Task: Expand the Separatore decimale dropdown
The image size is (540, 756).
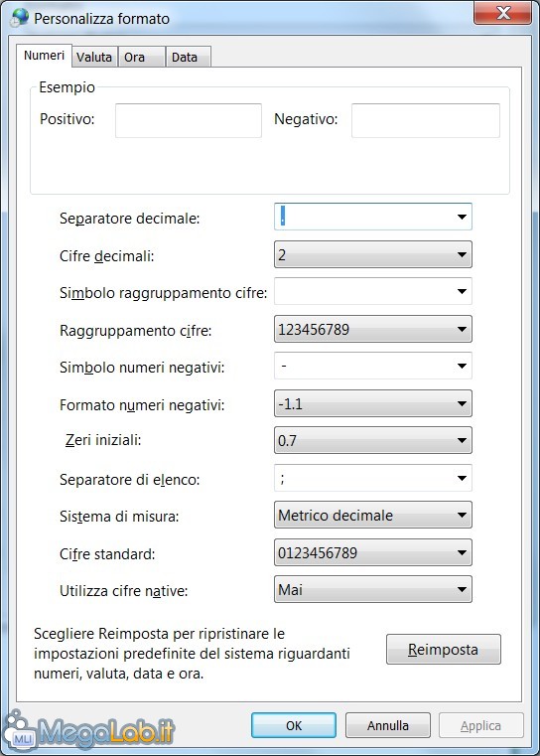Action: [x=373, y=217]
